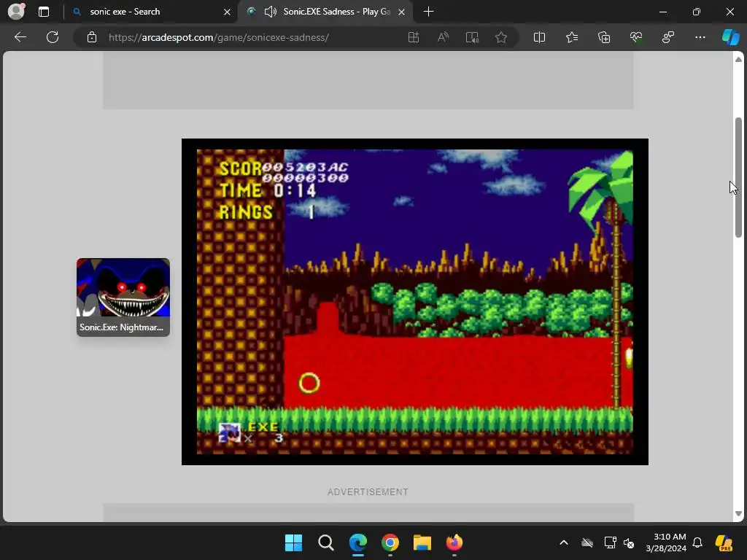Open the tab actions menu icon
This screenshot has height=560, width=747.
pyautogui.click(x=44, y=12)
